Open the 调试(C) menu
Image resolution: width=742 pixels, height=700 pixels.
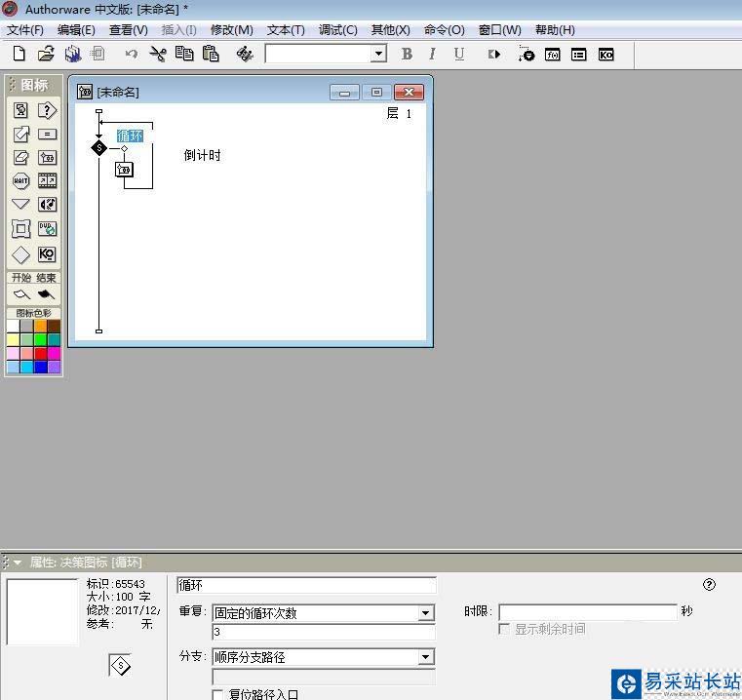337,30
